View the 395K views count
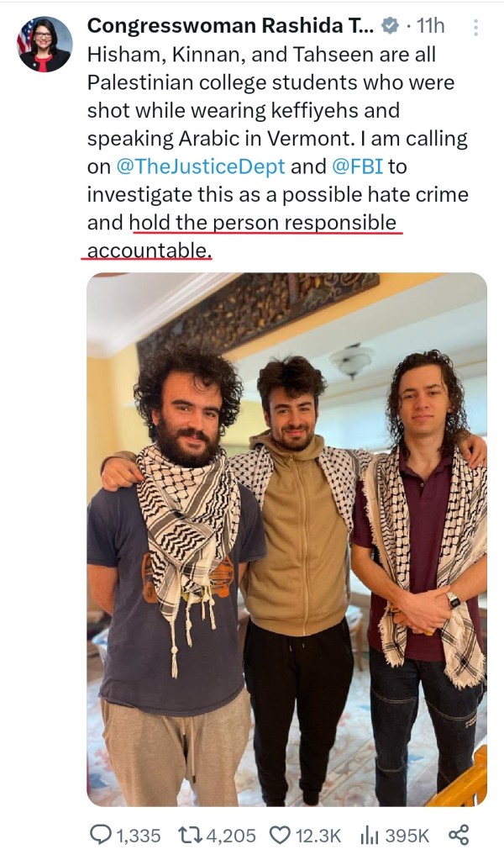 [x=407, y=836]
